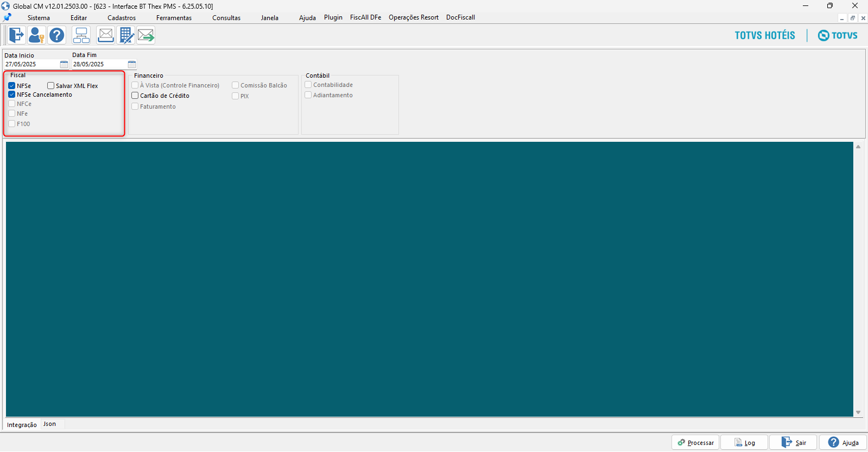Viewport: 868px width, 452px height.
Task: Open the user with key icon
Action: click(36, 35)
